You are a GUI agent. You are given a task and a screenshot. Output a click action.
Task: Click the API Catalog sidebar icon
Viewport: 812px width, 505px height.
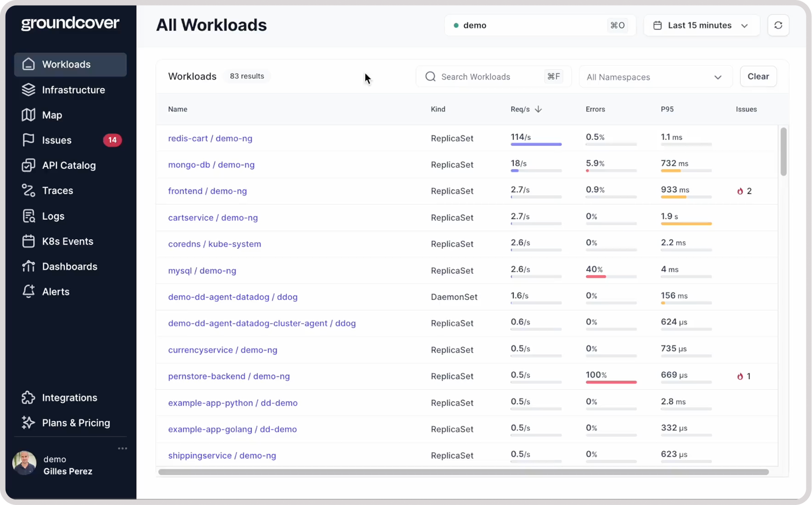(28, 165)
